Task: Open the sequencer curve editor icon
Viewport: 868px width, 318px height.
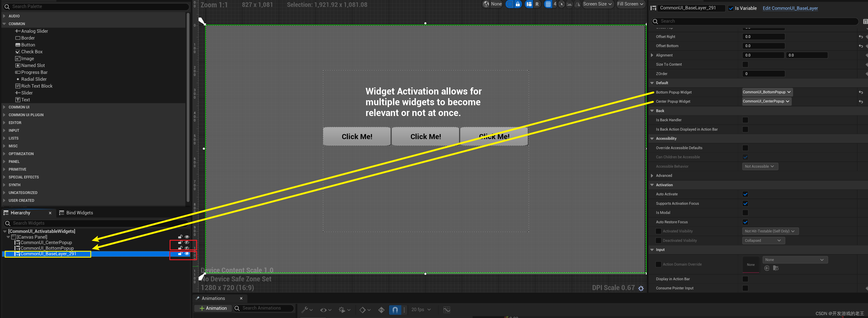Action: click(x=446, y=310)
